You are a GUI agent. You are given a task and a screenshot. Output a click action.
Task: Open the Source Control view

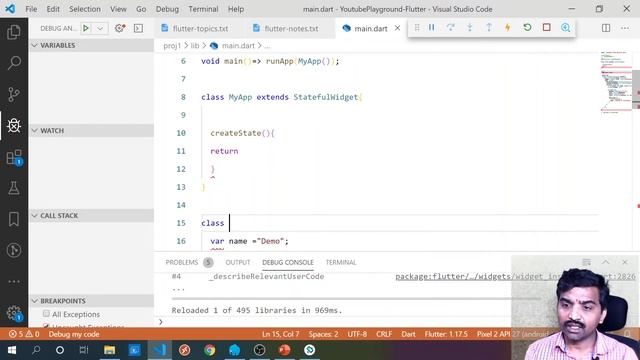click(x=14, y=94)
